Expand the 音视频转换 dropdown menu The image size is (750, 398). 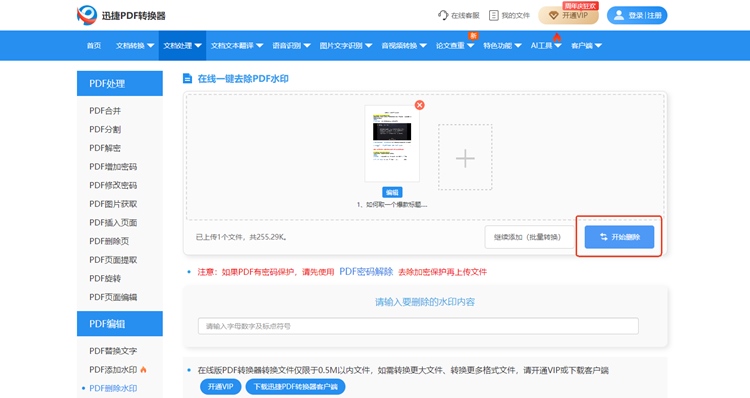coord(404,45)
